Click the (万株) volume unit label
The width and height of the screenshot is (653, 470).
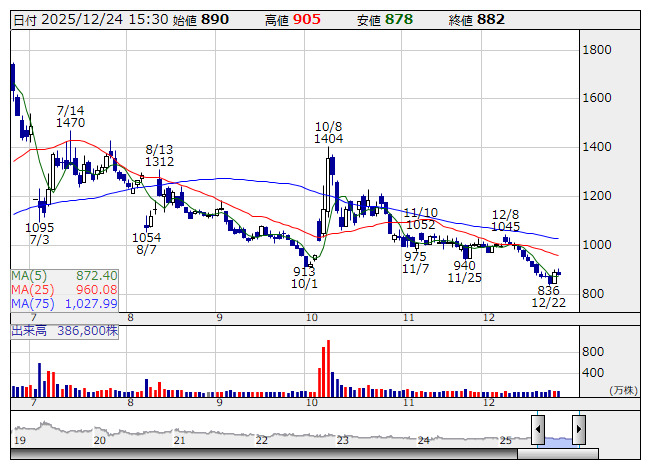623,390
